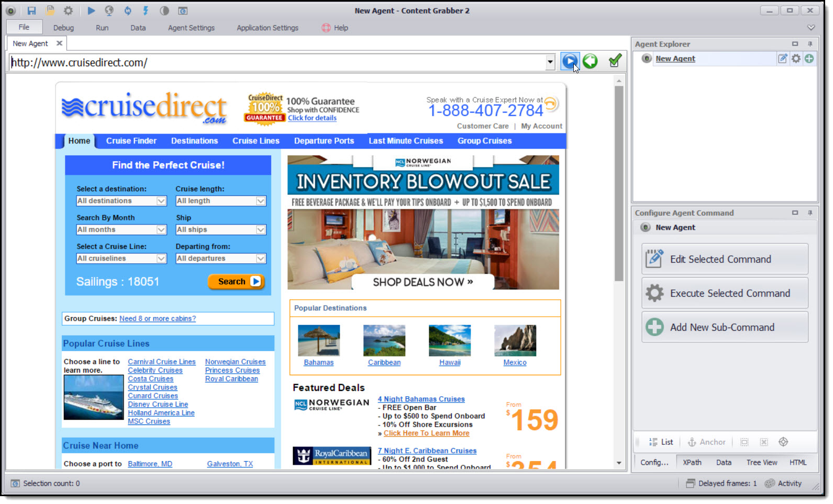Screen dimensions: 833x504
Task: Open the Debug menu
Action: [x=63, y=28]
